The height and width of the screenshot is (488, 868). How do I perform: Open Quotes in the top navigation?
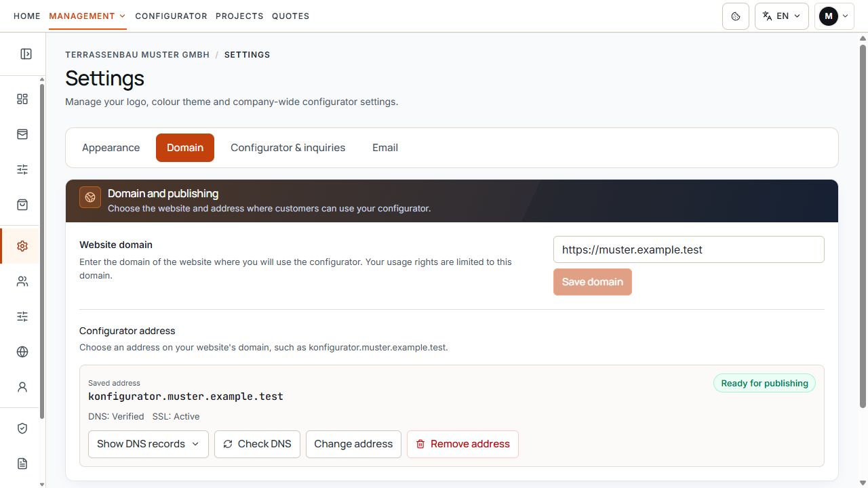[290, 16]
